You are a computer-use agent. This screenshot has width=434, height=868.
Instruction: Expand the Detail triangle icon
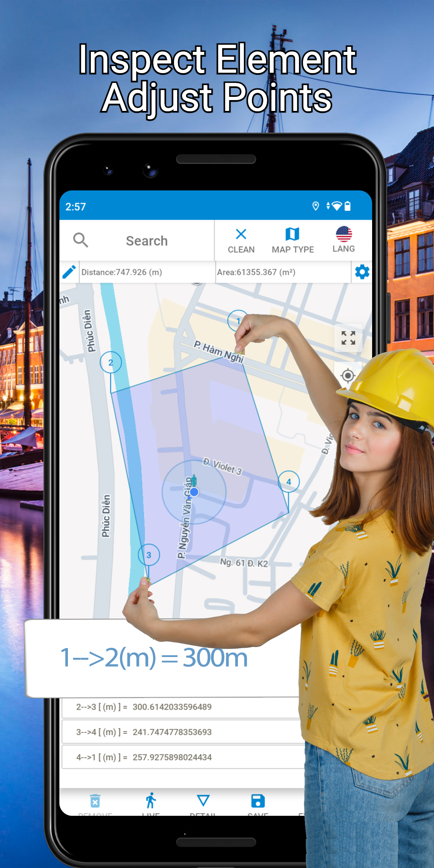[x=203, y=800]
